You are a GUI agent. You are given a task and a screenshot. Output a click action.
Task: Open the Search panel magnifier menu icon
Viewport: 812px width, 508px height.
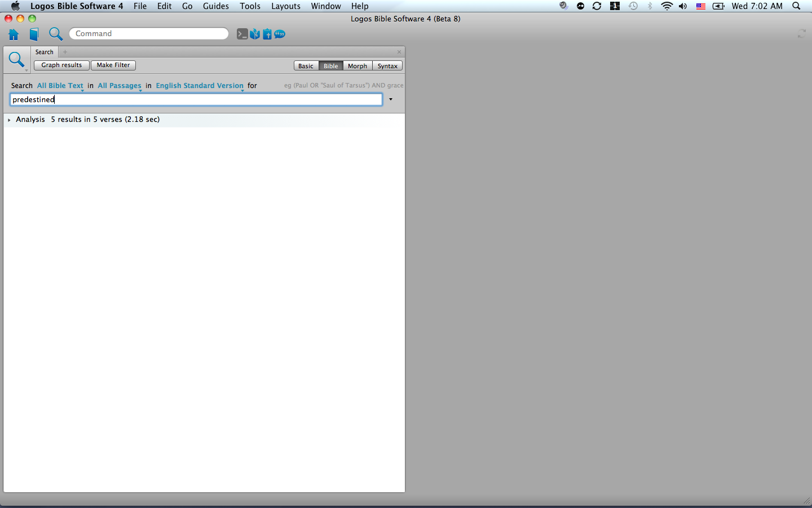17,60
